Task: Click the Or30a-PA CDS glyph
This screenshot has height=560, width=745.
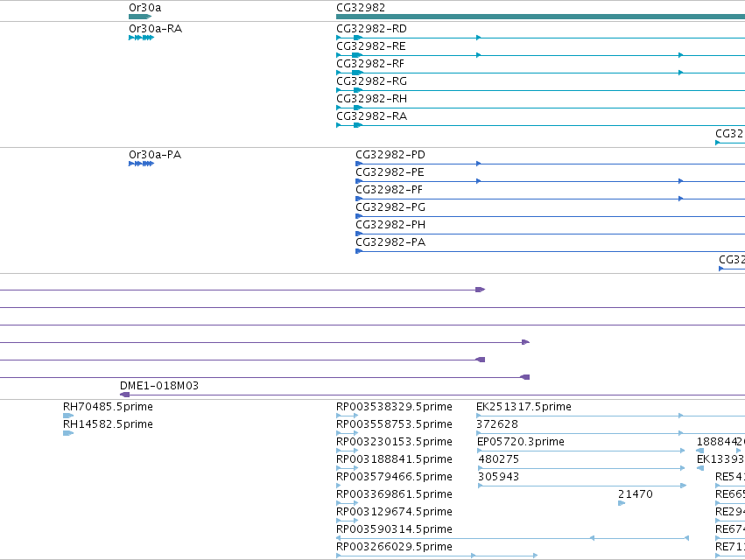Action: click(x=142, y=164)
